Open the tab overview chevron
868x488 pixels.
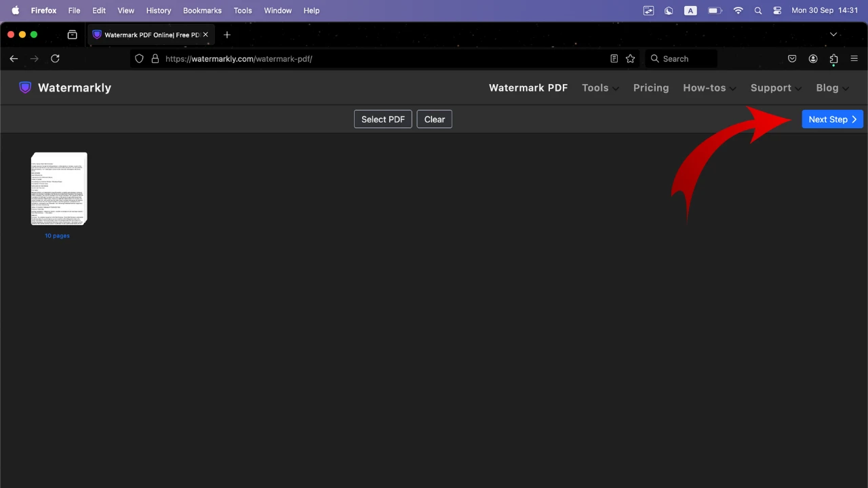click(833, 35)
